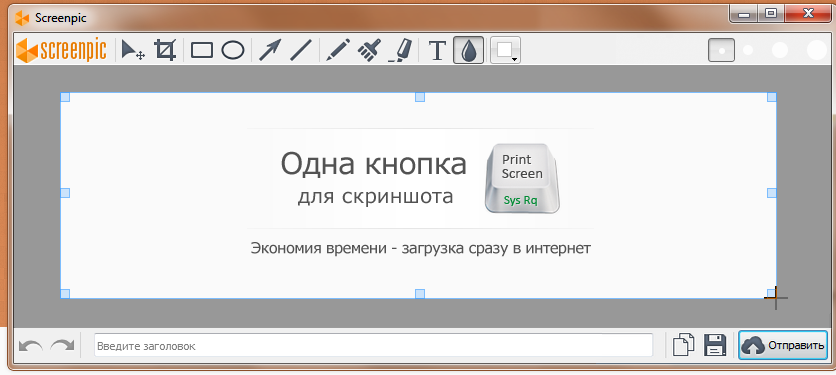Image resolution: width=836 pixels, height=375 pixels.
Task: Click the bottom-left selection handle
Action: (x=65, y=293)
